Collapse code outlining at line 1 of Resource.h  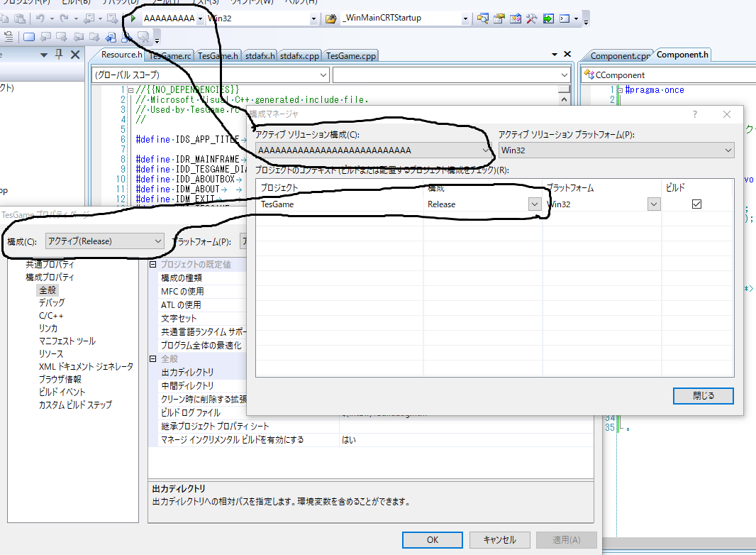pyautogui.click(x=130, y=89)
